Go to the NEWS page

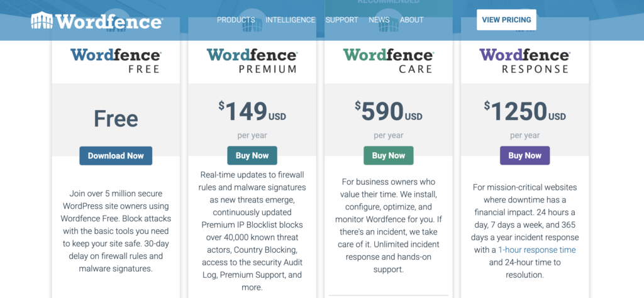[379, 19]
